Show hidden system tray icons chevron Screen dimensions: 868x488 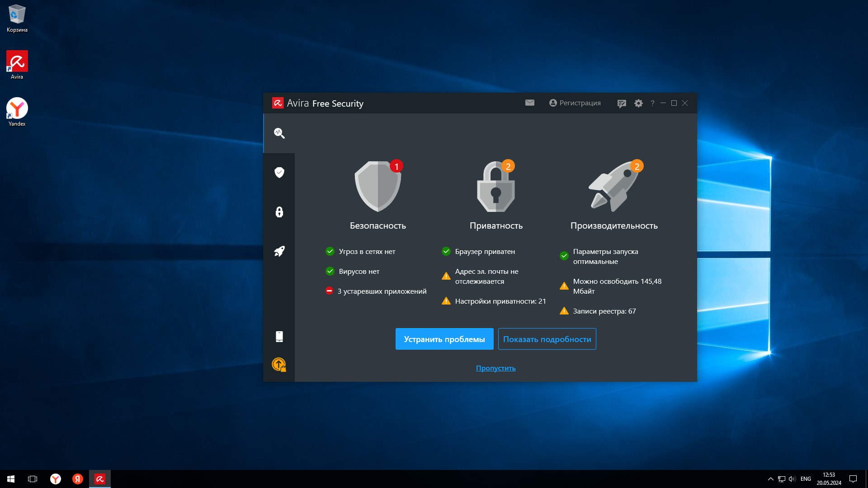pos(770,479)
